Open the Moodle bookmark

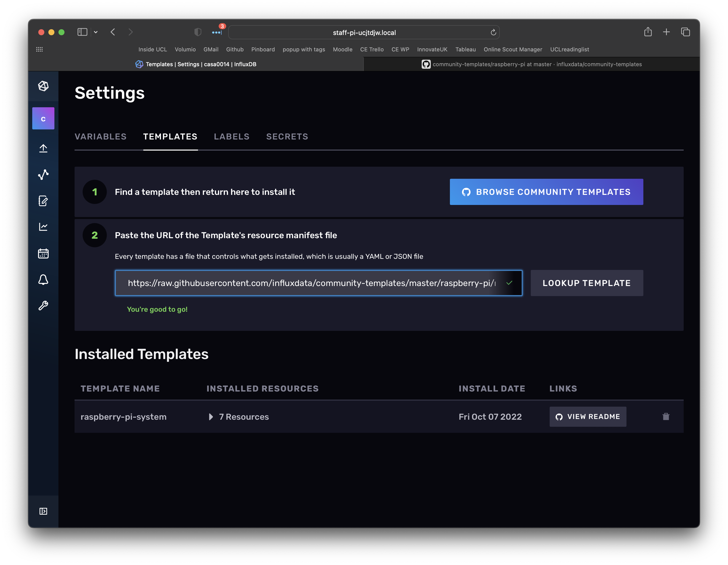pos(343,49)
